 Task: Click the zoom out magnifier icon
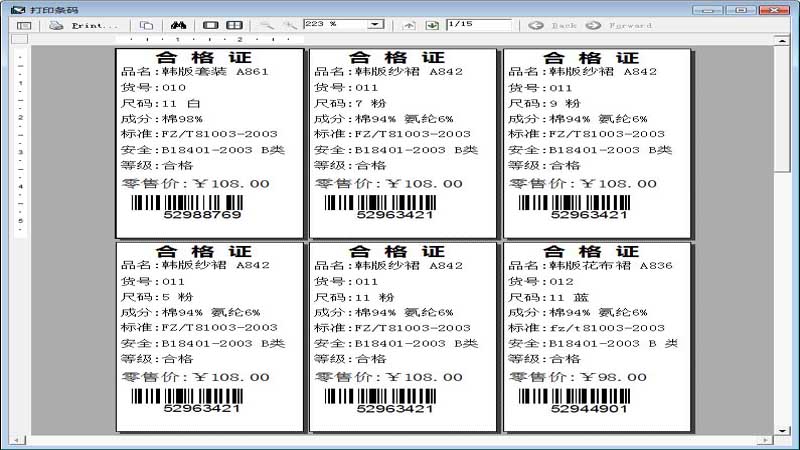[266, 25]
